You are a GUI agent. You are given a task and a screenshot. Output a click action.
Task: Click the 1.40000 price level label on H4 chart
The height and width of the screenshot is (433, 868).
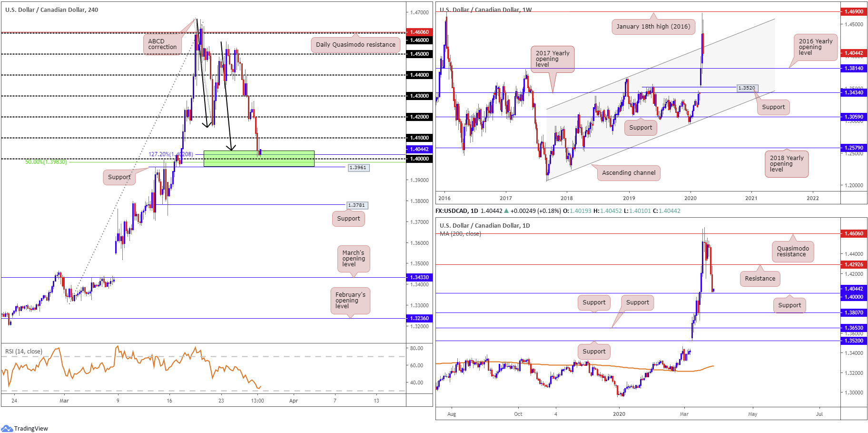[x=419, y=159]
